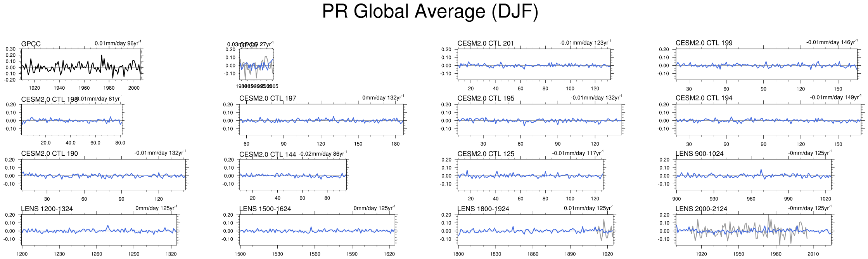The width and height of the screenshot is (868, 259).
Task: Open the CESM2.0 CTL 144 plot
Action: tap(293, 175)
